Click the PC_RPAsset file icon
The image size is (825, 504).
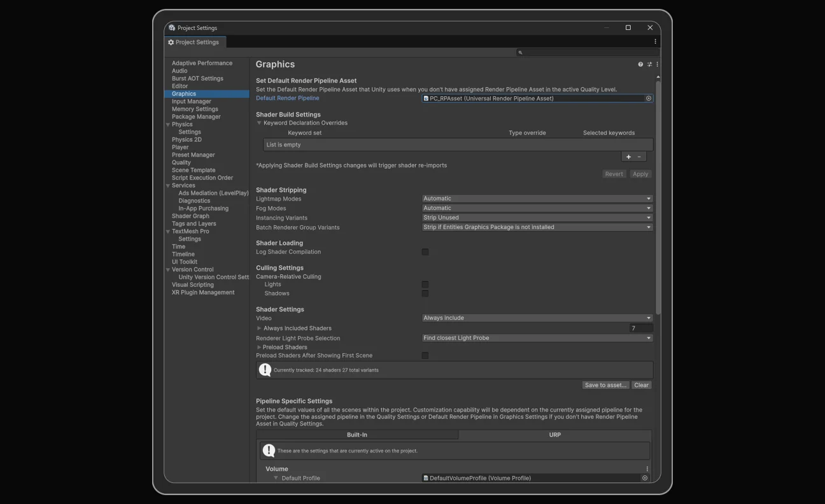point(426,99)
